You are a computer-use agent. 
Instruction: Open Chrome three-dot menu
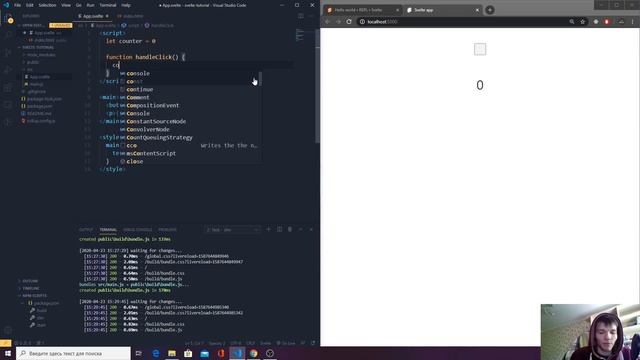click(633, 22)
